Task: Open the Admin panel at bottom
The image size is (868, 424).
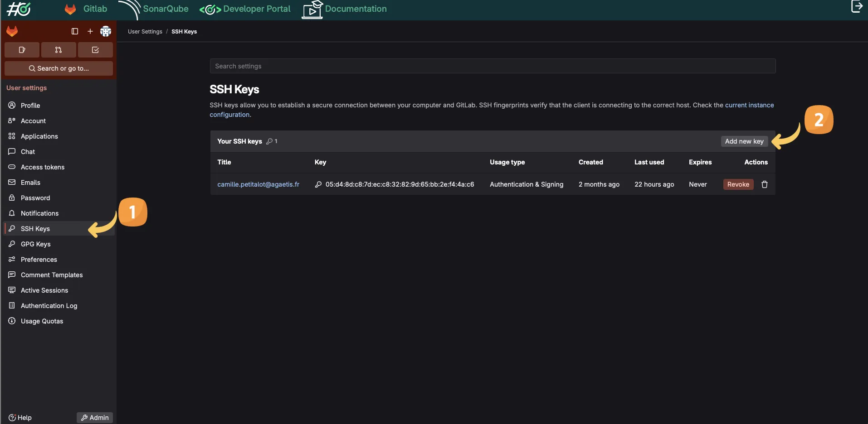Action: click(x=94, y=417)
